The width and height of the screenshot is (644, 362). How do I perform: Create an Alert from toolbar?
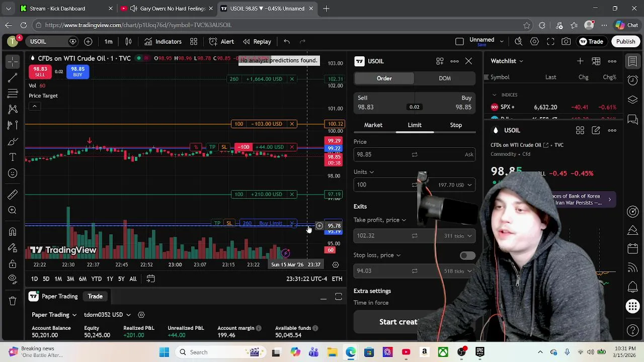coord(221,42)
